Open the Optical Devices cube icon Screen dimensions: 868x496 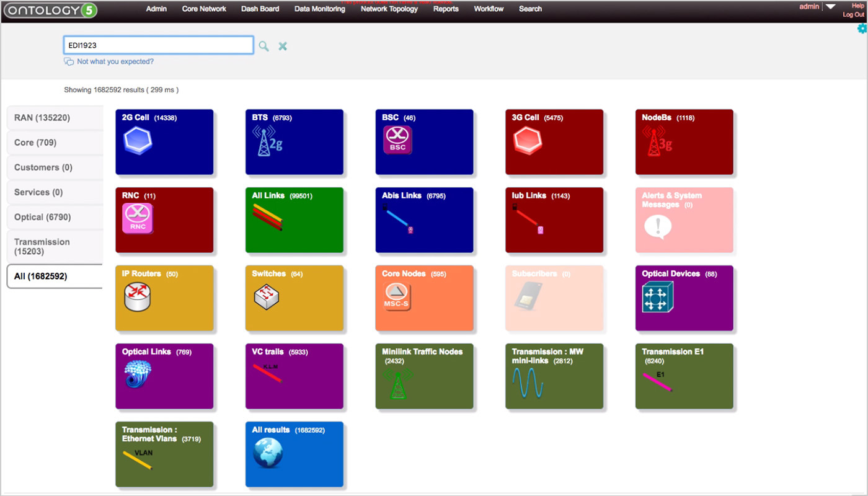click(x=658, y=297)
